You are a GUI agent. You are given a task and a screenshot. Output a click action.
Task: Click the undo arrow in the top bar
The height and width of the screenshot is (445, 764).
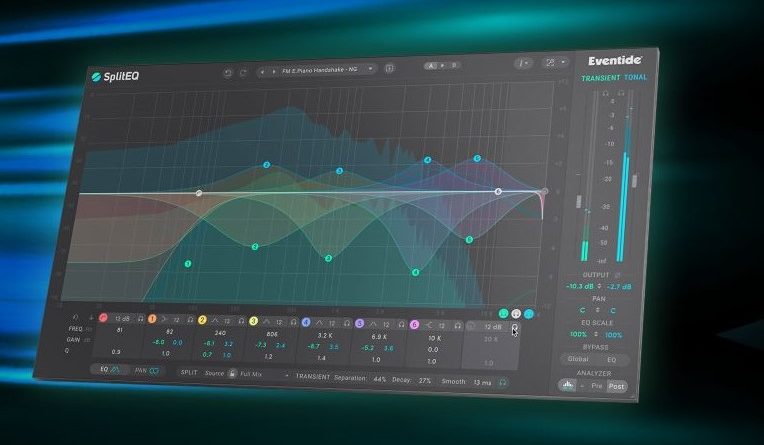coord(227,73)
